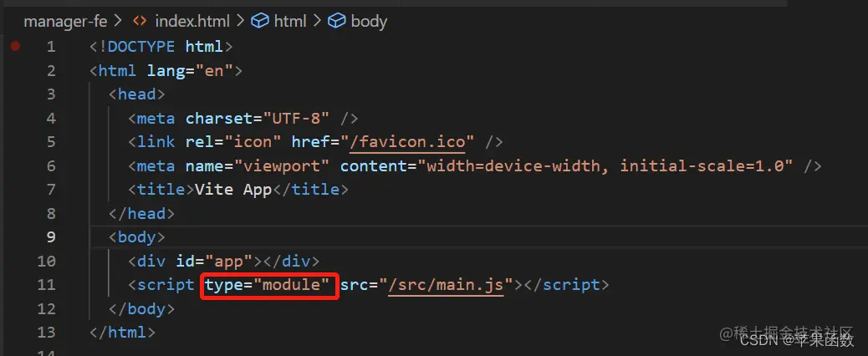The height and width of the screenshot is (356, 868).
Task: Click the opening body tag
Action: (x=137, y=237)
